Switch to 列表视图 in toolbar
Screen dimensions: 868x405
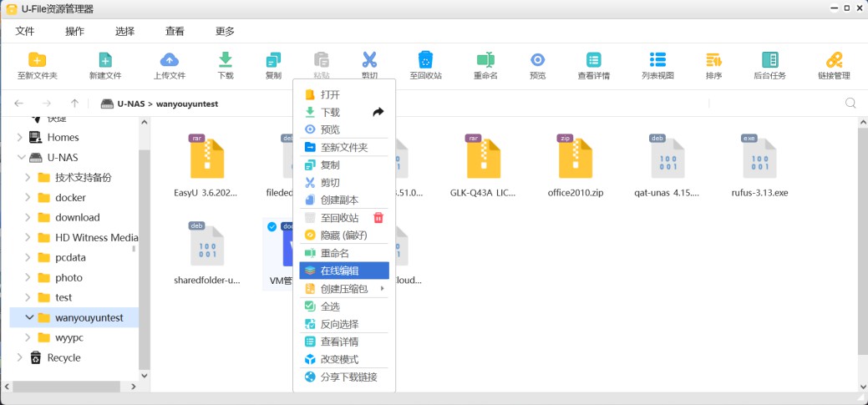click(657, 60)
